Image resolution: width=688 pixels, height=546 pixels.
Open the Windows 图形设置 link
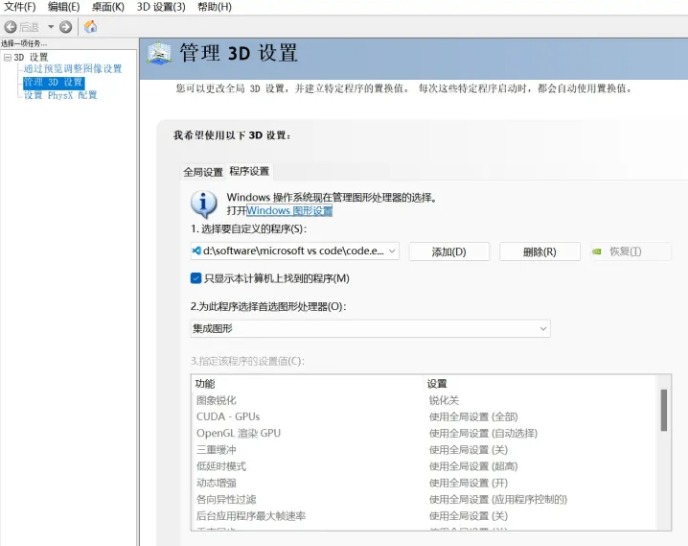click(289, 211)
